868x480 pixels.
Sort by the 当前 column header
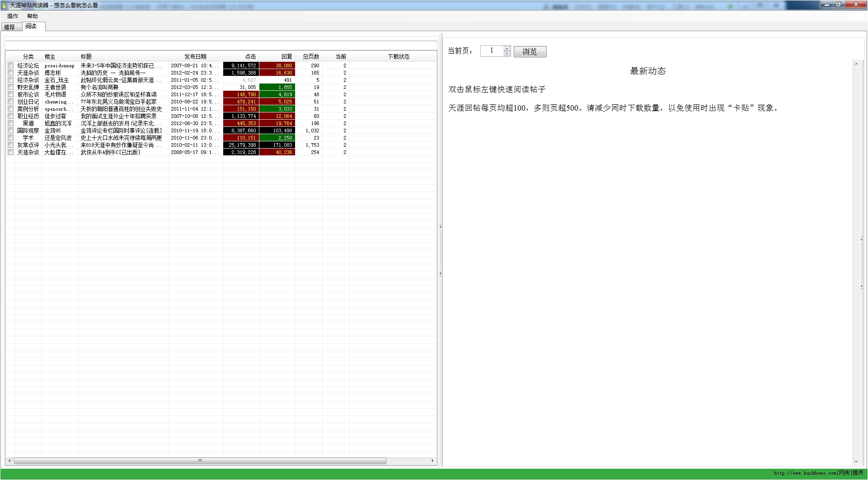(336, 56)
